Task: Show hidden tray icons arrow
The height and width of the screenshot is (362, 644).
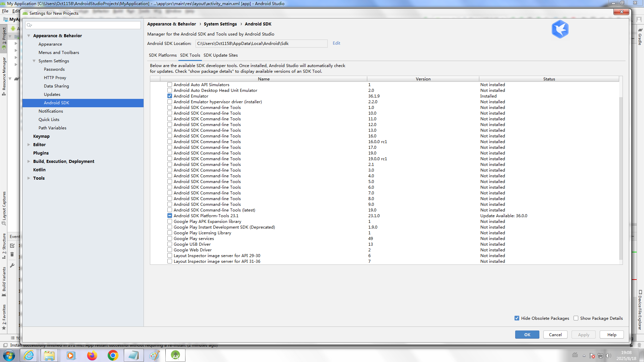Action: click(584, 356)
